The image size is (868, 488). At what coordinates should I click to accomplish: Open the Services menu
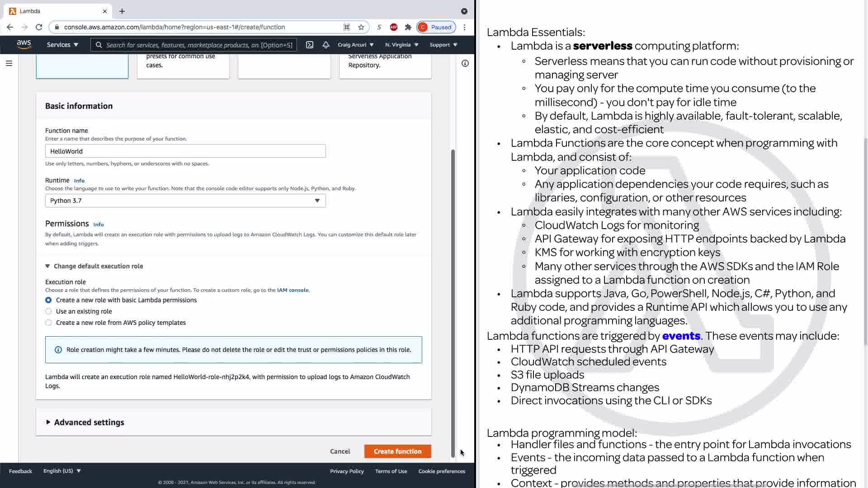(62, 45)
